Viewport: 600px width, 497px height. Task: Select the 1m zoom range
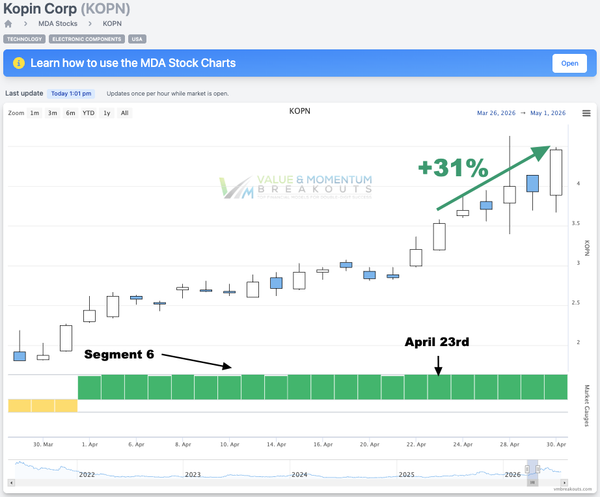click(x=34, y=113)
